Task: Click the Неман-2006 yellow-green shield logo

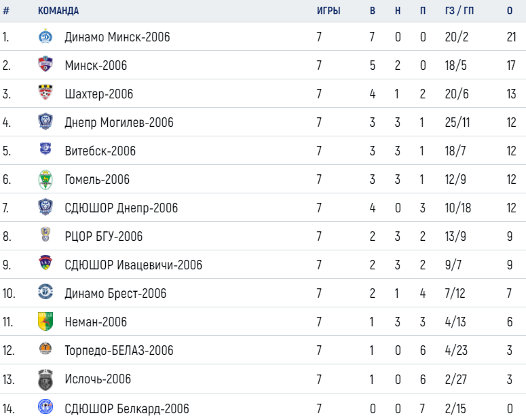Action: [x=45, y=322]
